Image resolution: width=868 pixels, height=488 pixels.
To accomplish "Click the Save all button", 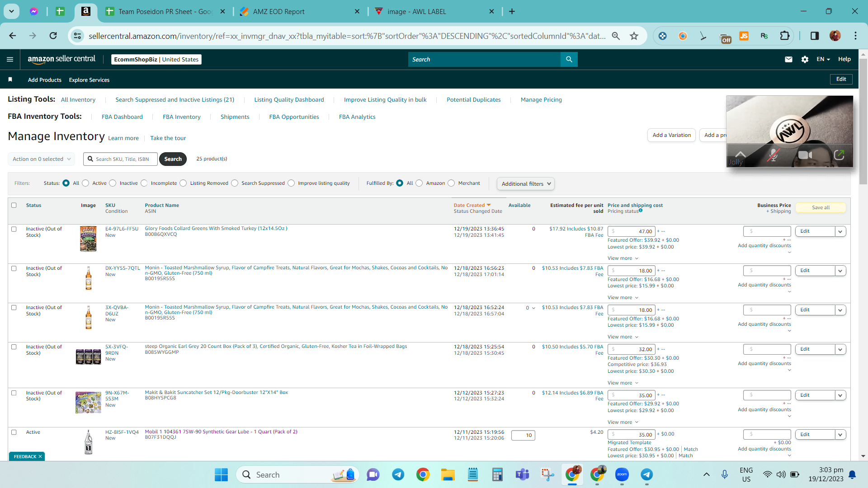I will pos(821,207).
